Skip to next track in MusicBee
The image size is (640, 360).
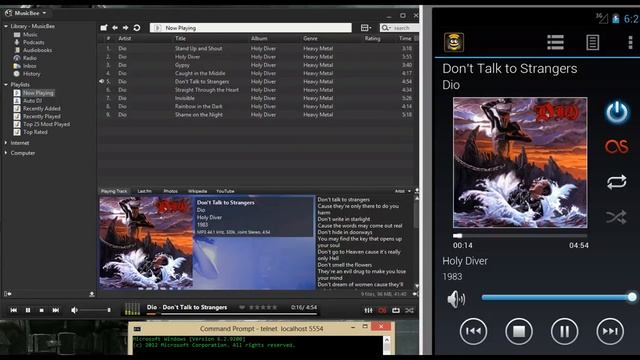tap(56, 310)
